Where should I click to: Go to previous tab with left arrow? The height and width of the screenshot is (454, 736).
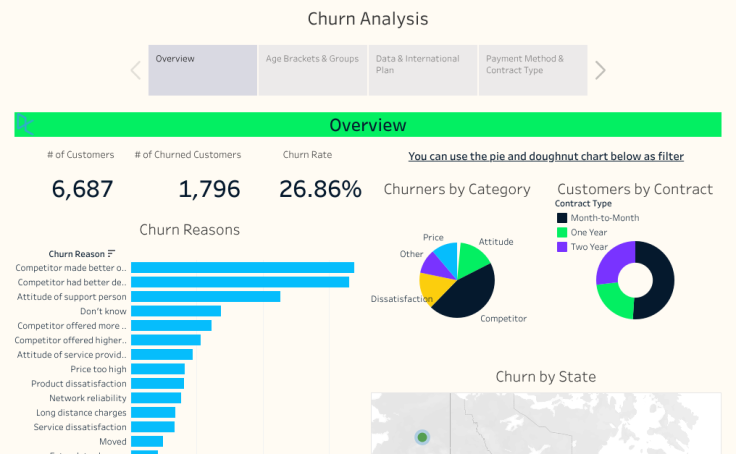click(135, 70)
